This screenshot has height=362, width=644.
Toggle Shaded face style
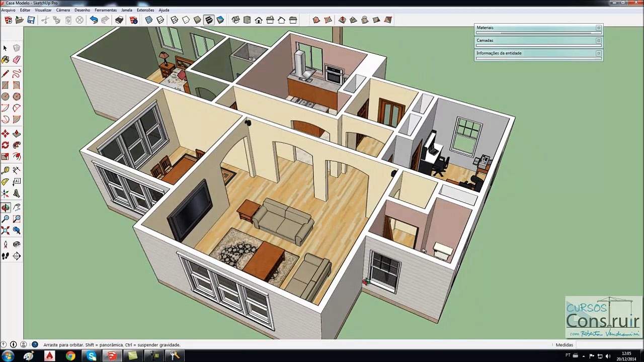(197, 20)
